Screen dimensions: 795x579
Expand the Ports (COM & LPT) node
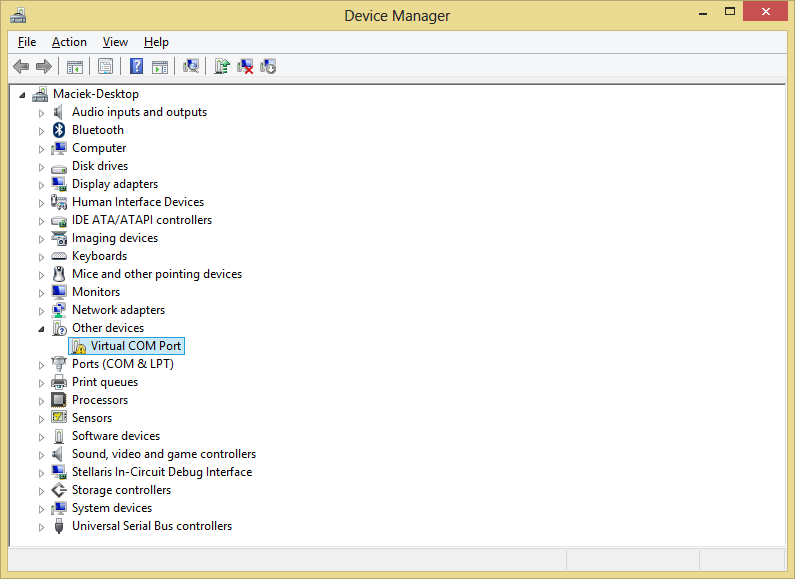pyautogui.click(x=42, y=364)
